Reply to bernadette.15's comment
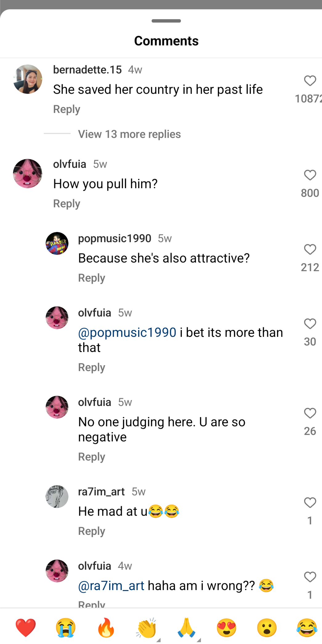Image resolution: width=322 pixels, height=644 pixels. tap(67, 109)
